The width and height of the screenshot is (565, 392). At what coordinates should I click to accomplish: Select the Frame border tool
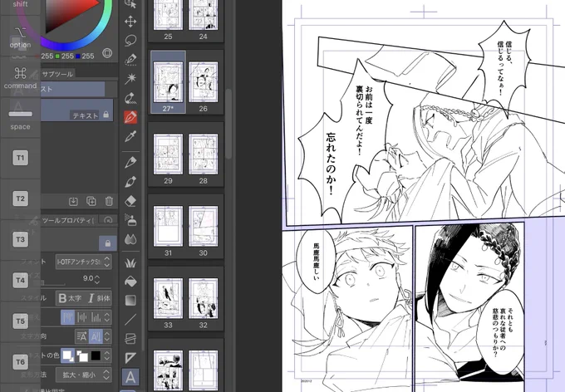coord(130,339)
